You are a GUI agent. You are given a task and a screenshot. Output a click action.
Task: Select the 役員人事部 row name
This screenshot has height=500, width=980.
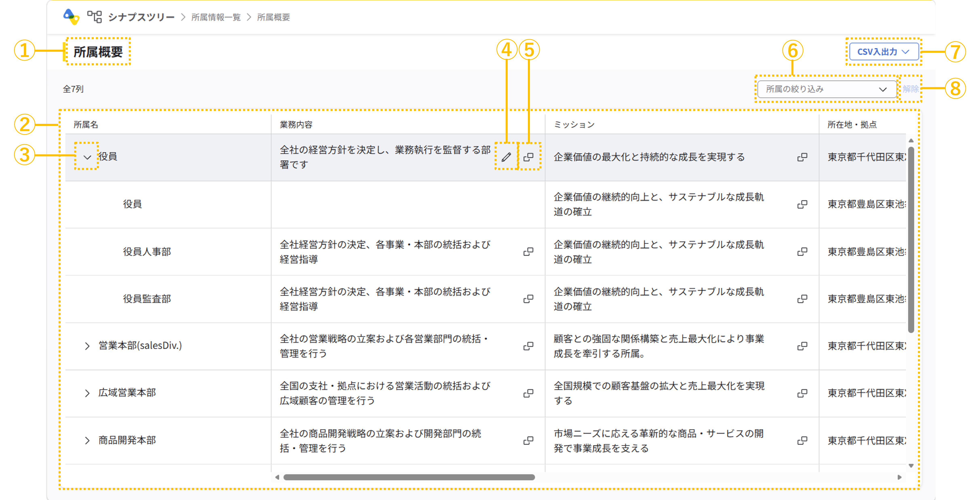tap(147, 251)
